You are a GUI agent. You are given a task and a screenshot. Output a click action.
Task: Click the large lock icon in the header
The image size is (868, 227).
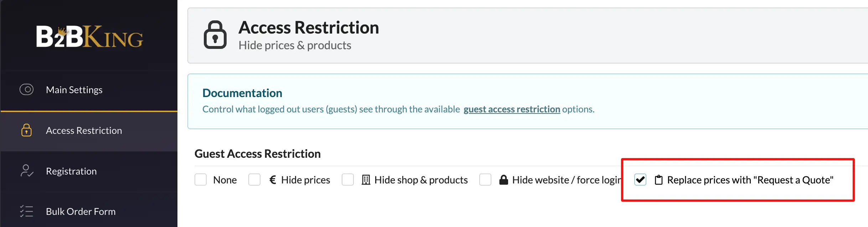point(215,35)
